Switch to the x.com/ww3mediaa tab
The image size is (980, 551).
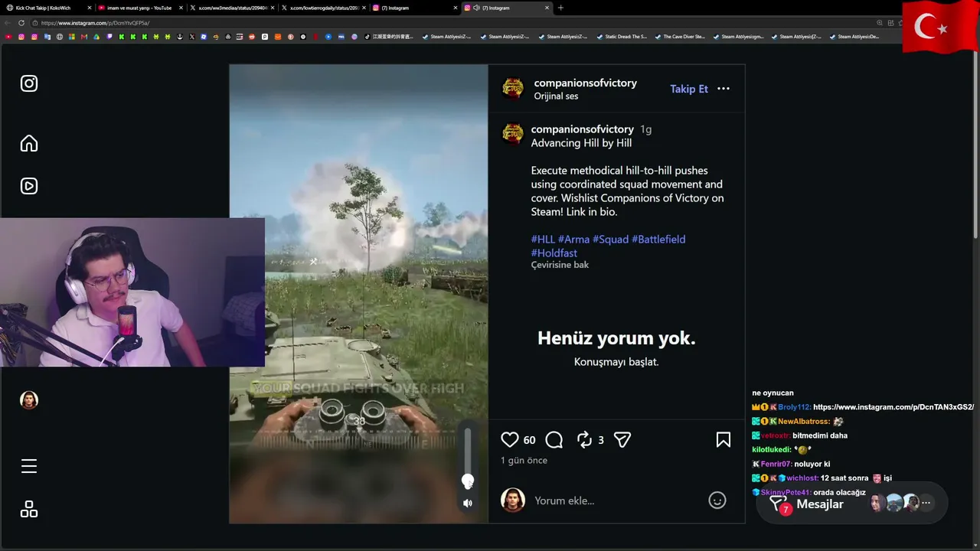click(232, 8)
